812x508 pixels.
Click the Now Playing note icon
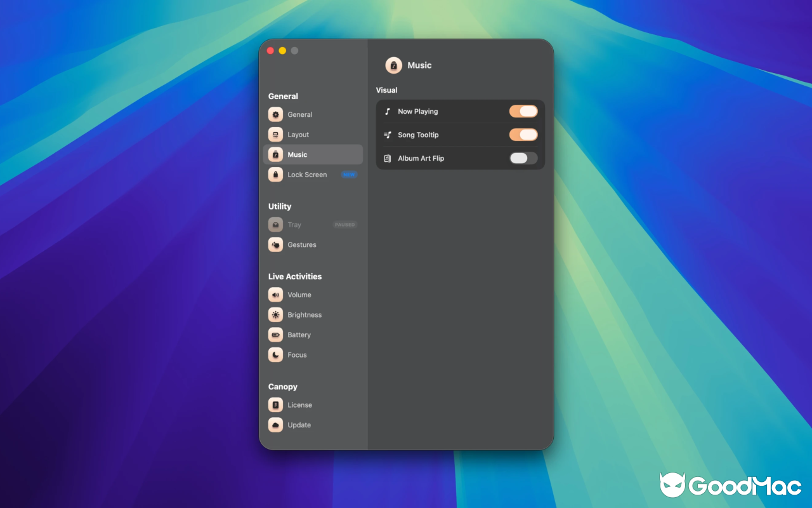pos(388,112)
